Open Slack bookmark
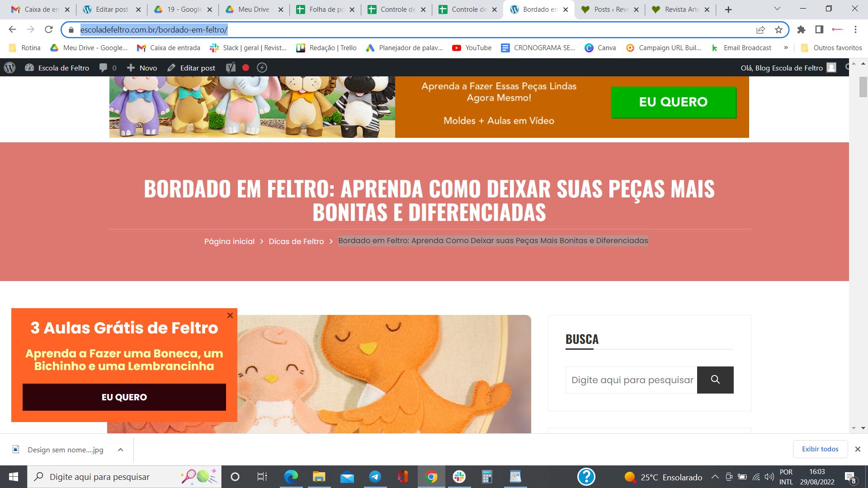The width and height of the screenshot is (868, 488). (x=248, y=48)
